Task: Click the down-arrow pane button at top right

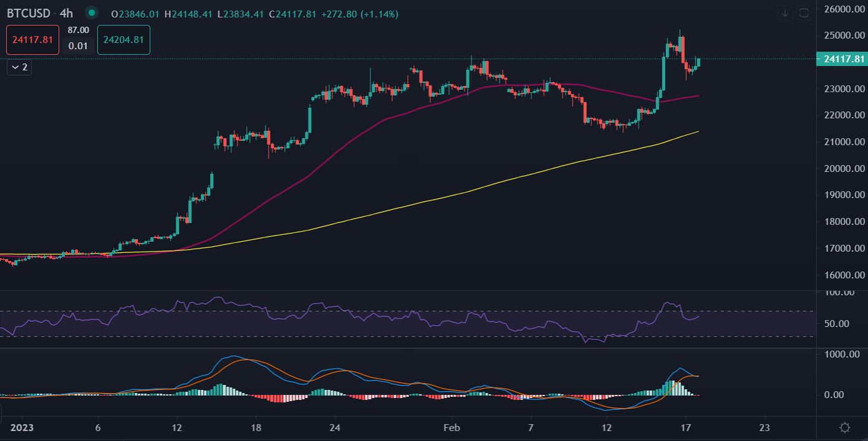Action: click(x=785, y=12)
